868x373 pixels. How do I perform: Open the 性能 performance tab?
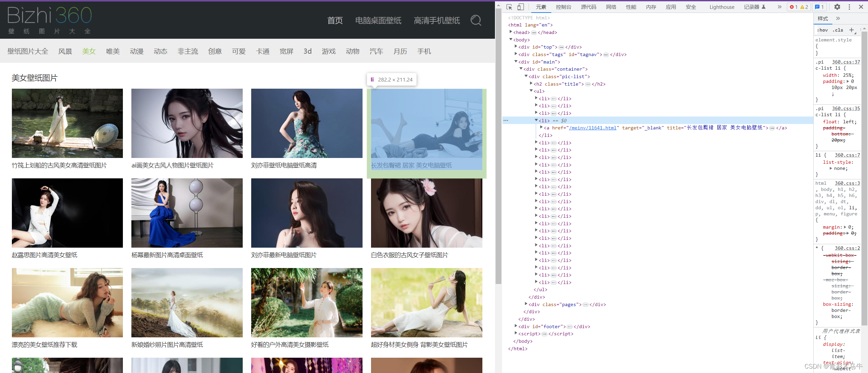[x=631, y=7]
